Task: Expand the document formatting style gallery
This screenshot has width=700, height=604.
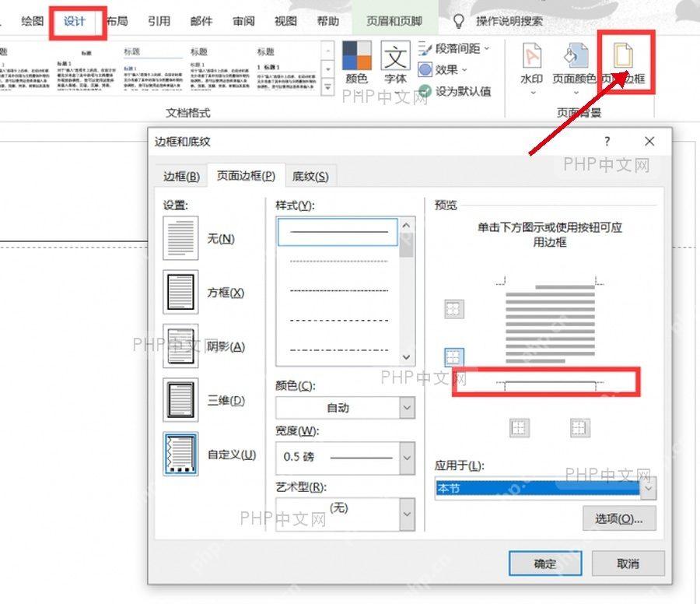Action: [x=327, y=87]
